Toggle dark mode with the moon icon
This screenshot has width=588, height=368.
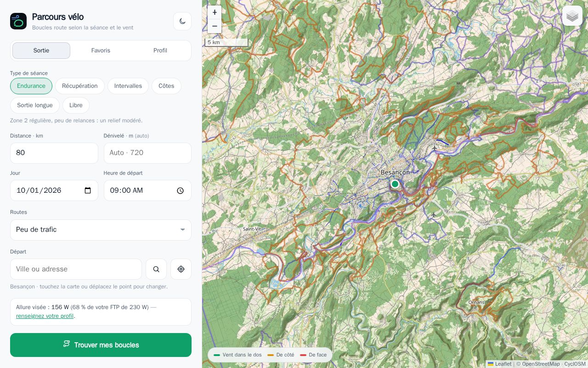pos(182,21)
